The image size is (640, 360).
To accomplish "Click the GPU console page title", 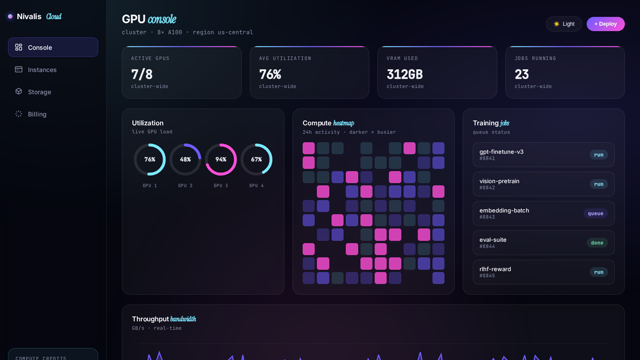I will click(x=149, y=19).
